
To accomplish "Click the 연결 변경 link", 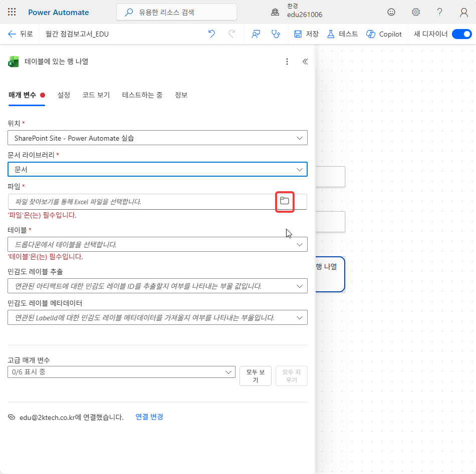I will 149,416.
